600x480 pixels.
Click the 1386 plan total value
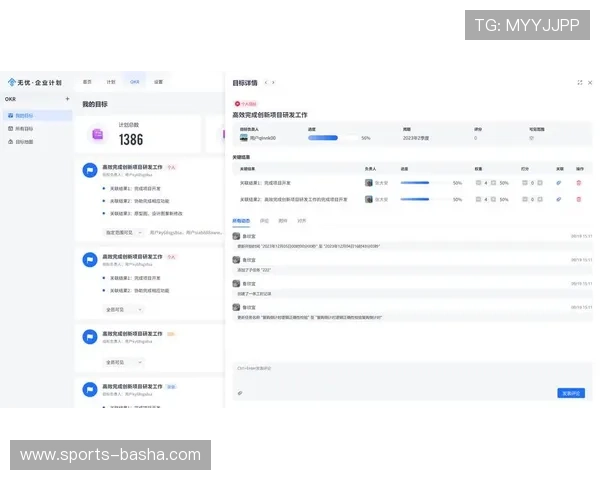131,140
